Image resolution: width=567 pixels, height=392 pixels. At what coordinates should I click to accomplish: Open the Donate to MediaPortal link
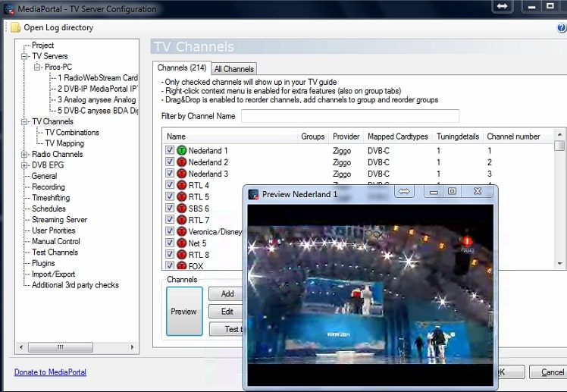coord(50,372)
